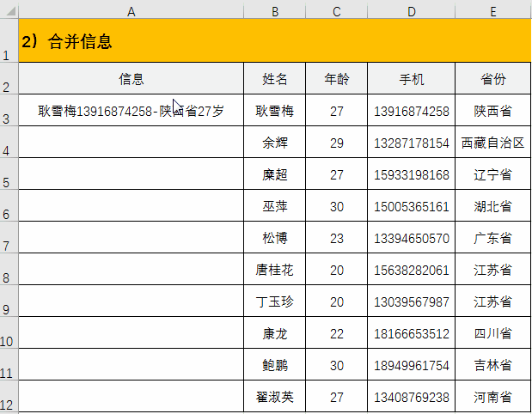
Task: Click phone number 18166653512
Action: (411, 333)
